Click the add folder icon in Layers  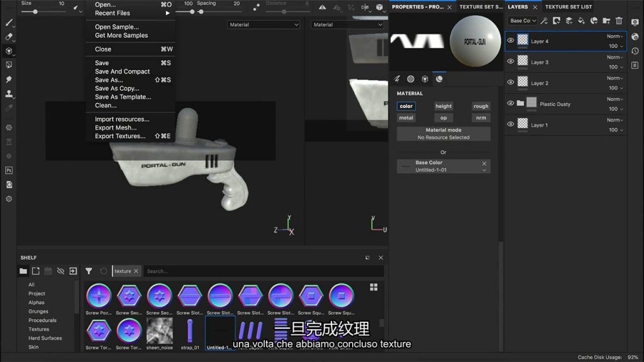click(606, 21)
